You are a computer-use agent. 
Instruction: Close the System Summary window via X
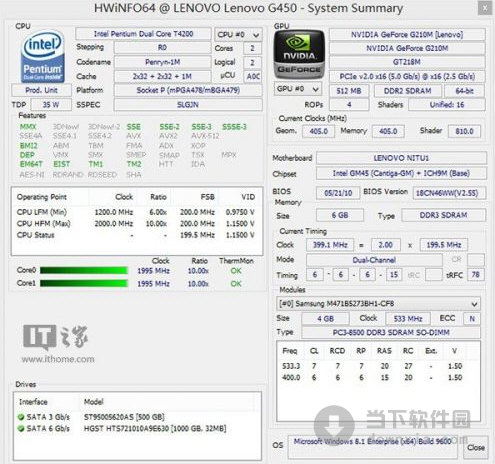tap(485, 8)
